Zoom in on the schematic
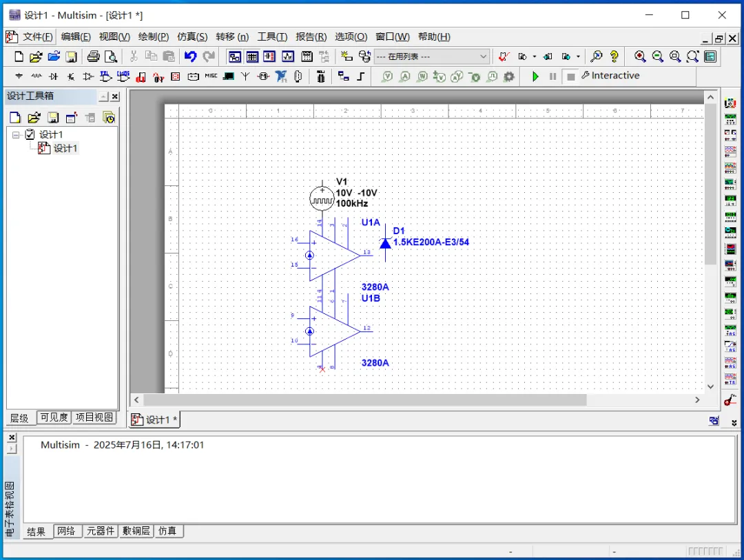The width and height of the screenshot is (744, 560). [x=639, y=56]
